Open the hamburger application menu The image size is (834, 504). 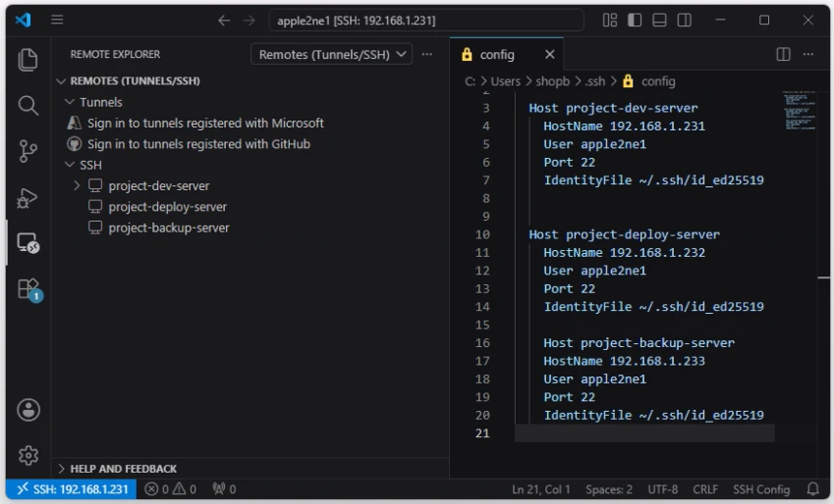pos(57,20)
